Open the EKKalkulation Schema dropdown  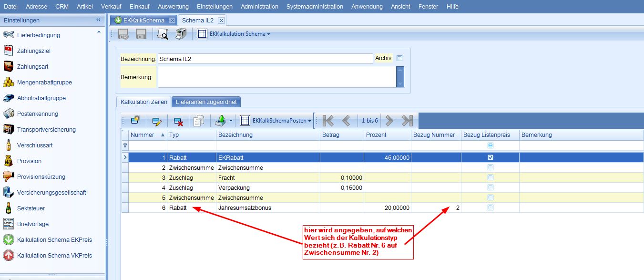coord(269,34)
